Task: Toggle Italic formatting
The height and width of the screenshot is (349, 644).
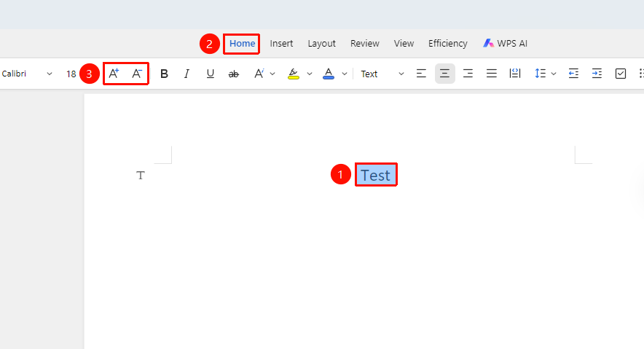Action: 187,74
